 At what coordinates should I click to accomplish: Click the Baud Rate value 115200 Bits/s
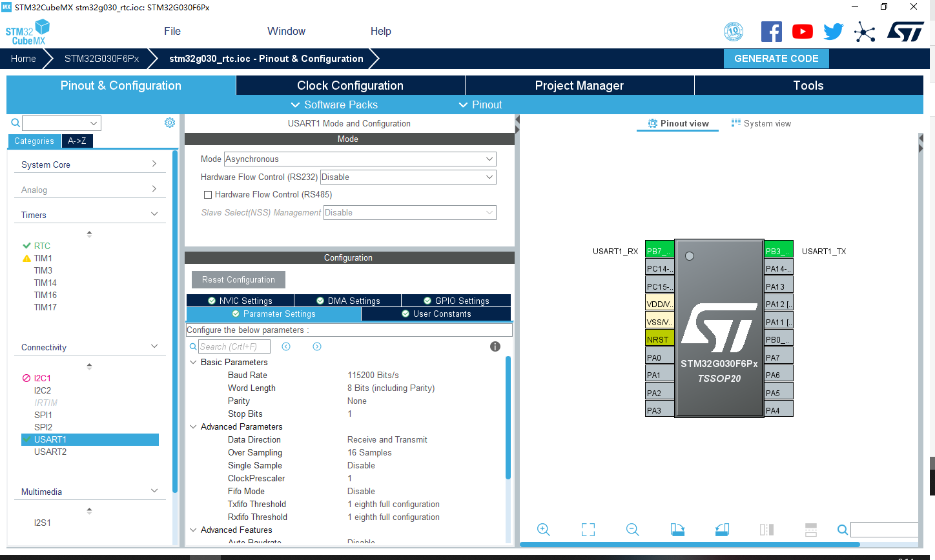point(373,375)
